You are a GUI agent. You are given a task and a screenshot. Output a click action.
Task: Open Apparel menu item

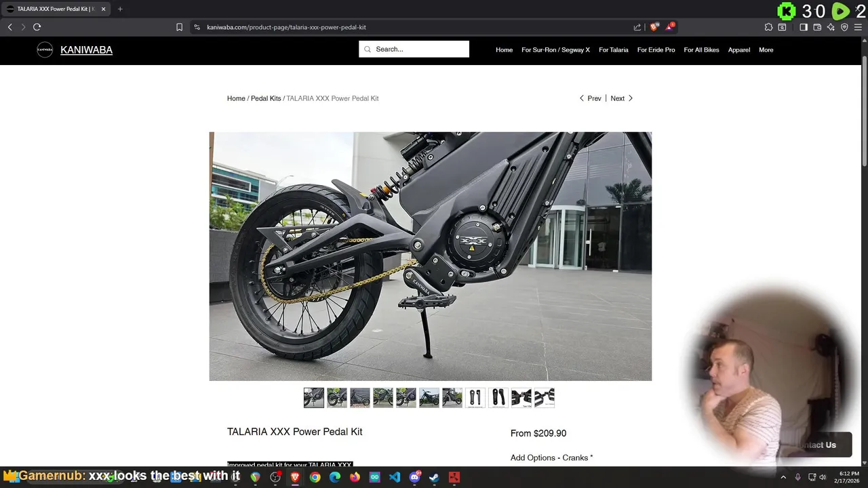tap(739, 50)
